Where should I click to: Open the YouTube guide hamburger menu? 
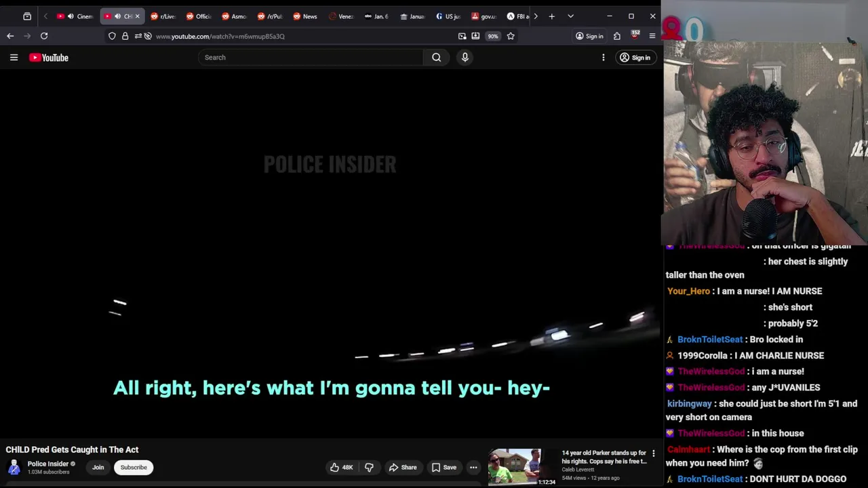(14, 58)
